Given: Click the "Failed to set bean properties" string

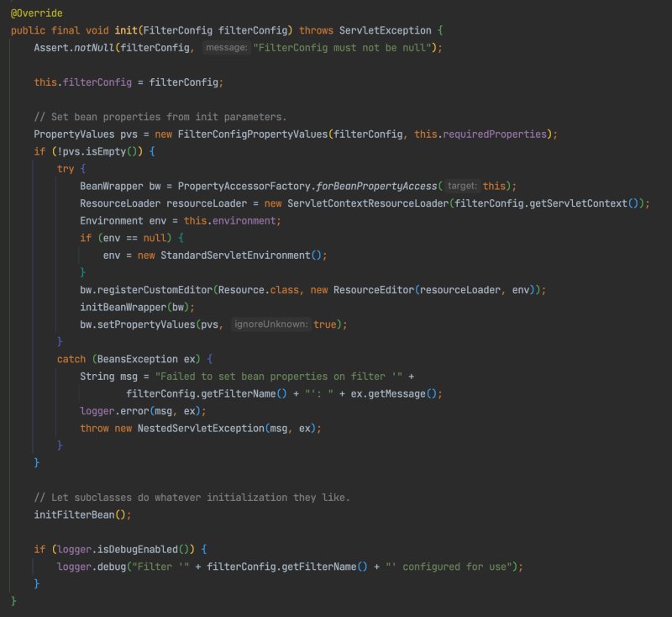Looking at the screenshot, I should coord(279,377).
